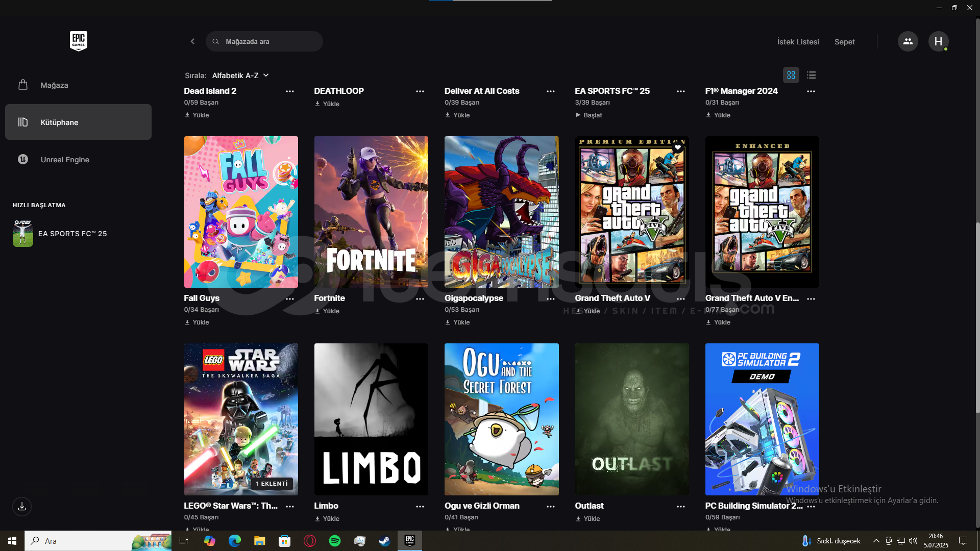Open Microsoft Store from taskbar
Image resolution: width=980 pixels, height=551 pixels.
pyautogui.click(x=284, y=541)
